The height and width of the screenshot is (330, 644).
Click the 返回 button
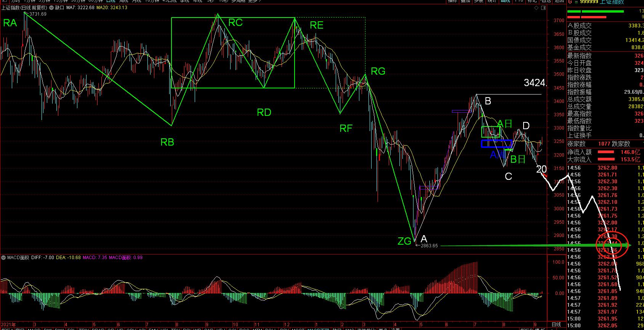[559, 1]
